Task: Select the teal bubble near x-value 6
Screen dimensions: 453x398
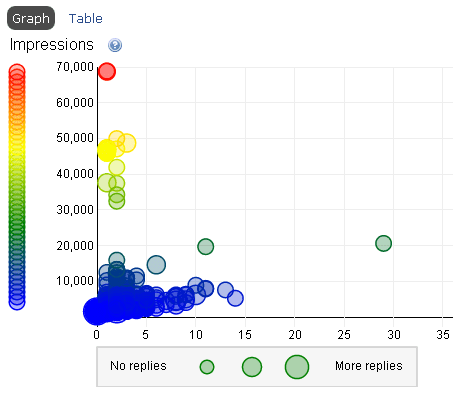Action: [x=156, y=265]
